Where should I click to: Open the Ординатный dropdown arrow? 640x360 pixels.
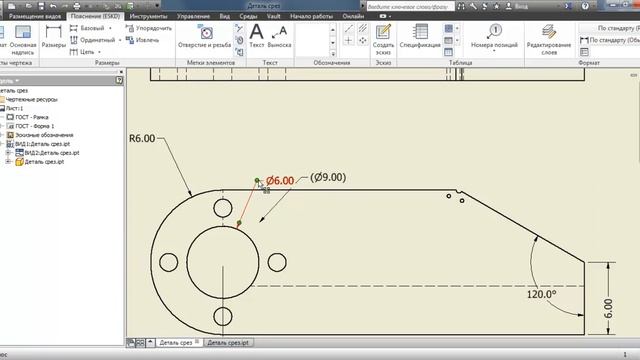point(120,40)
